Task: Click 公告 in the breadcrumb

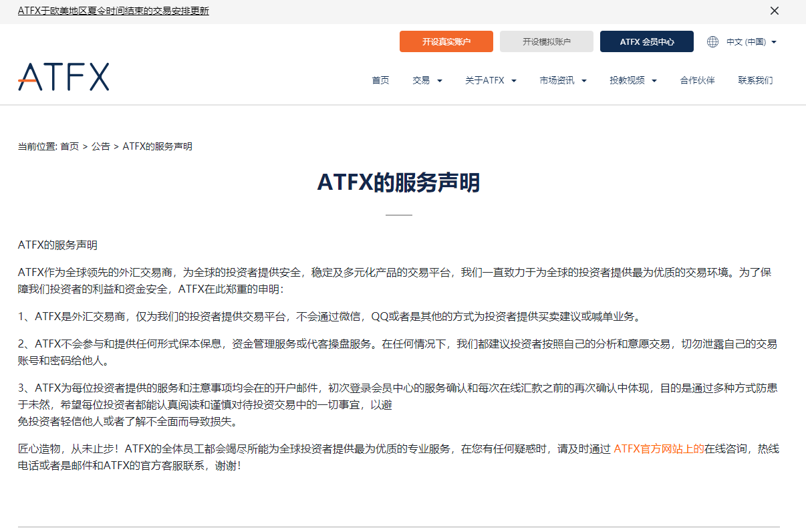Action: 101,146
